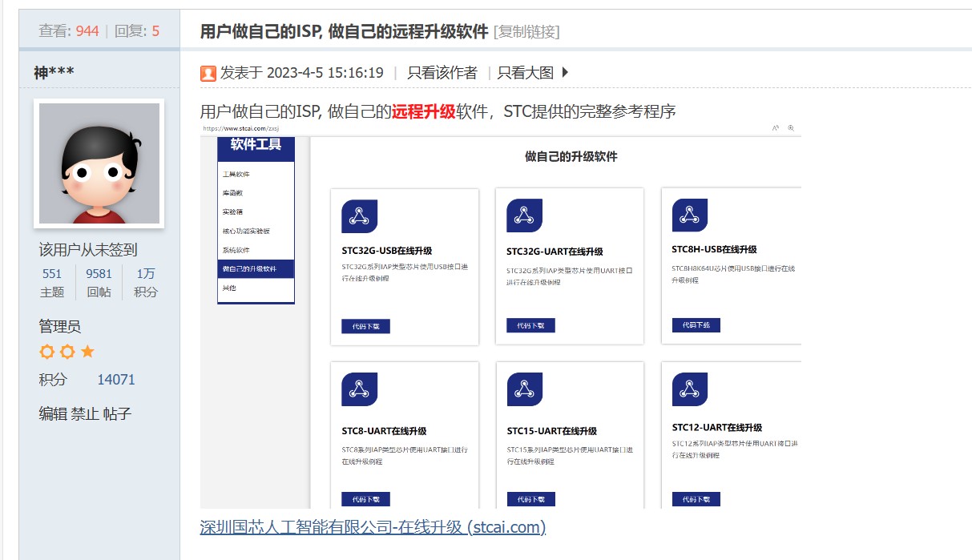Click the user rank stars icon

[67, 352]
